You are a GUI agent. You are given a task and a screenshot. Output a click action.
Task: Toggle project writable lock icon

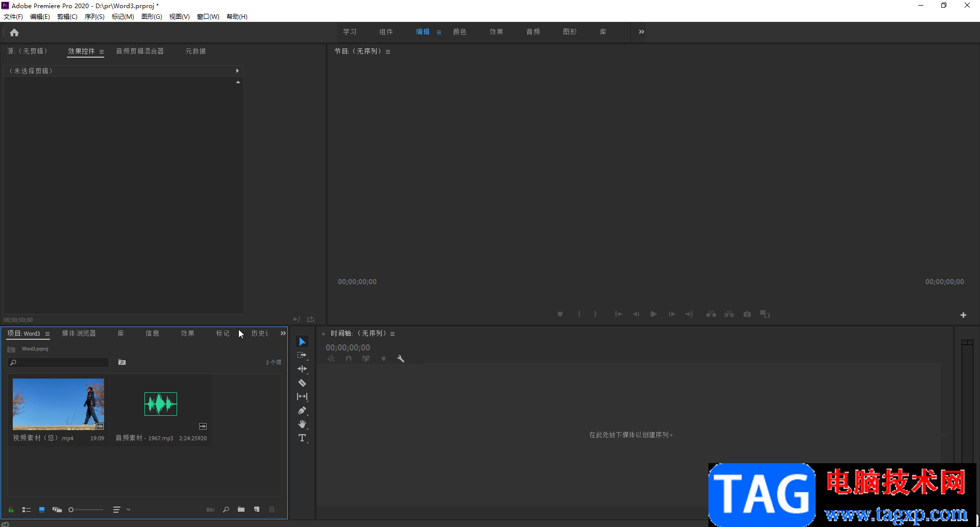point(11,510)
